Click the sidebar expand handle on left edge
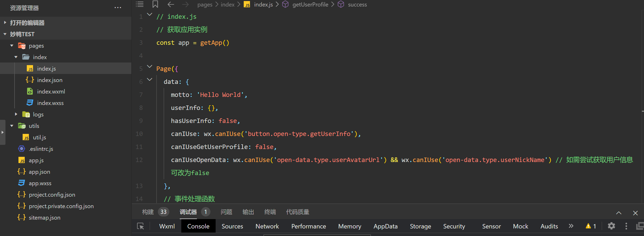Viewport: 644px width, 236px height. point(2,132)
